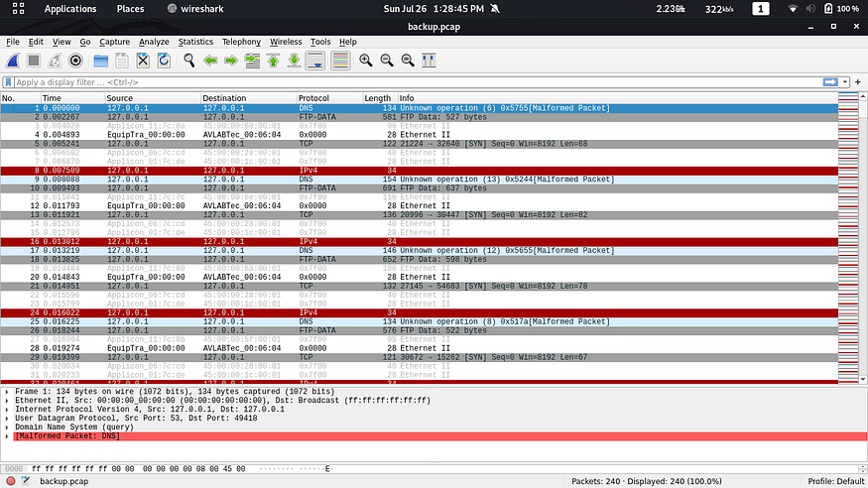Screen dimensions: 868x488
Task: Edit capture file properties status icon
Action: pyautogui.click(x=26, y=481)
